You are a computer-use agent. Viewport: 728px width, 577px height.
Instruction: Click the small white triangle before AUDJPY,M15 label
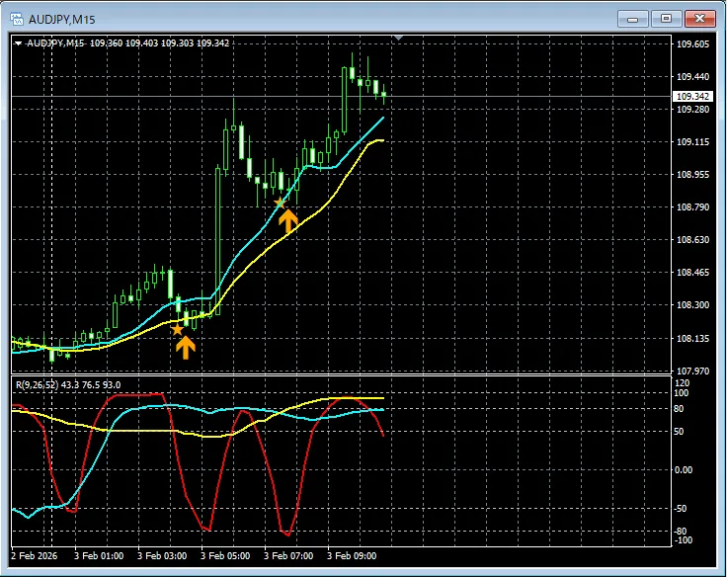(x=18, y=42)
